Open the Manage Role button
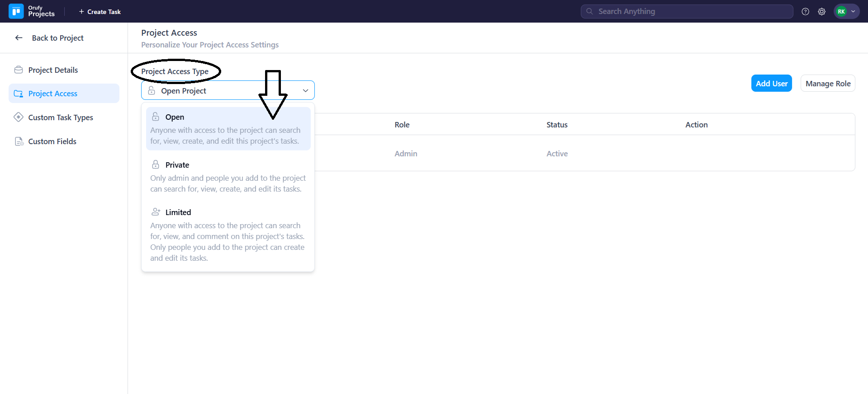Image resolution: width=868 pixels, height=394 pixels. pyautogui.click(x=827, y=84)
